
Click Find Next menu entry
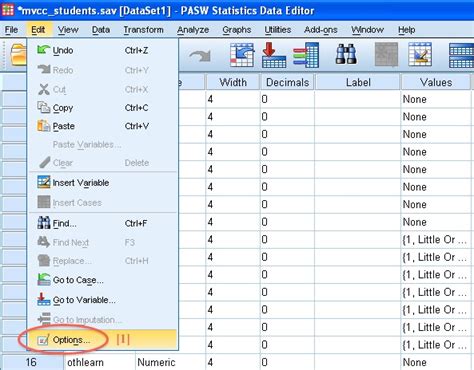(x=103, y=242)
